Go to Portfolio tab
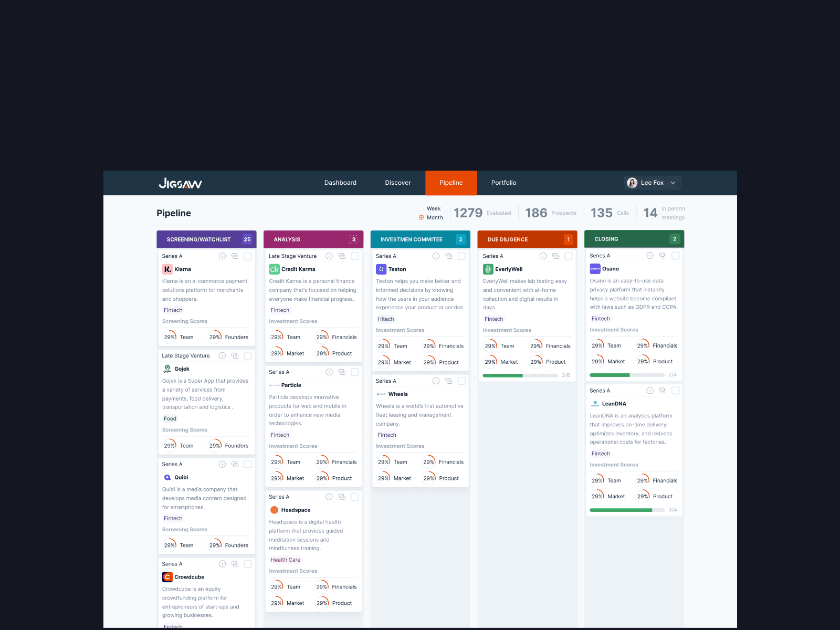Image resolution: width=840 pixels, height=630 pixels. pos(504,183)
